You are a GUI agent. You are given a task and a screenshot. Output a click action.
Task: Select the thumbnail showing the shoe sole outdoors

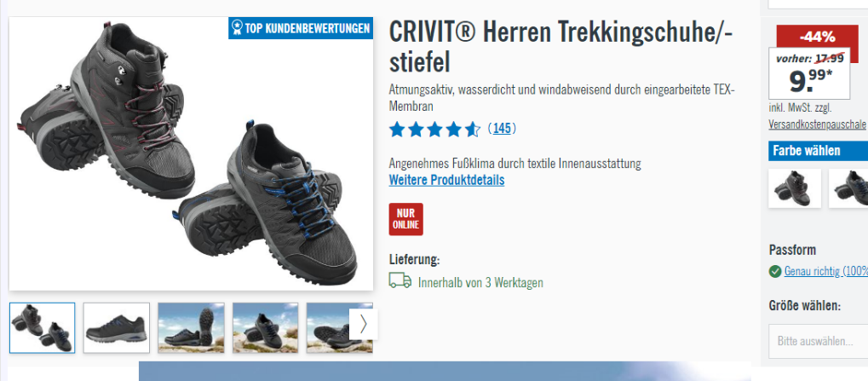191,328
